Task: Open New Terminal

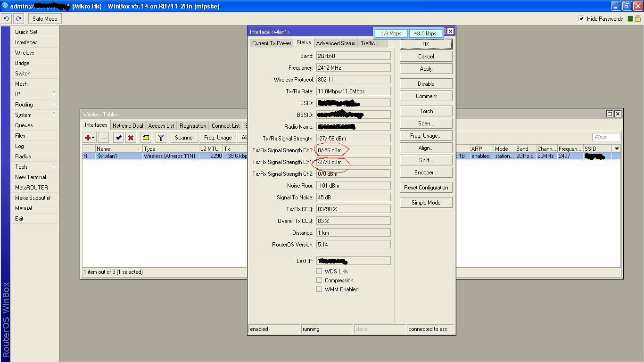Action: (x=30, y=177)
